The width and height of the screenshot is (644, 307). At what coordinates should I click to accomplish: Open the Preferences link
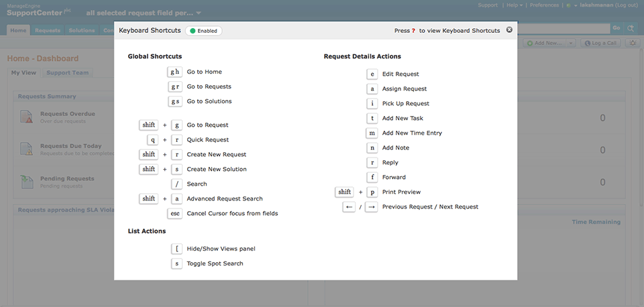544,5
